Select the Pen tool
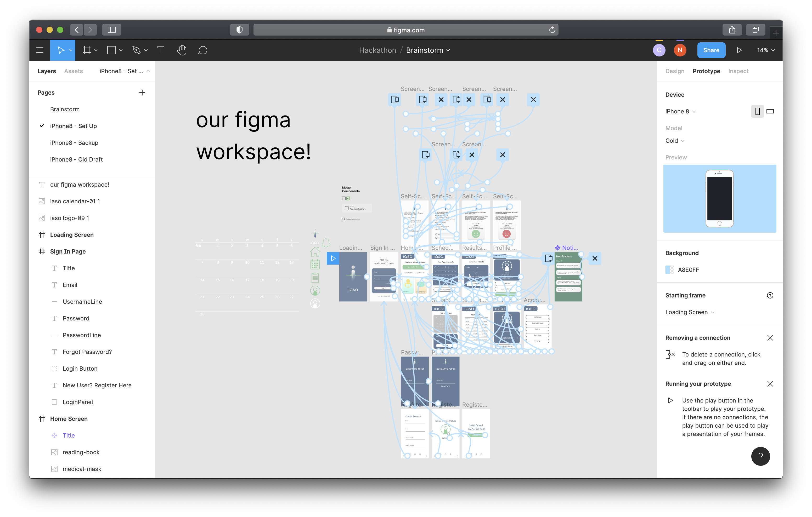 coord(136,50)
